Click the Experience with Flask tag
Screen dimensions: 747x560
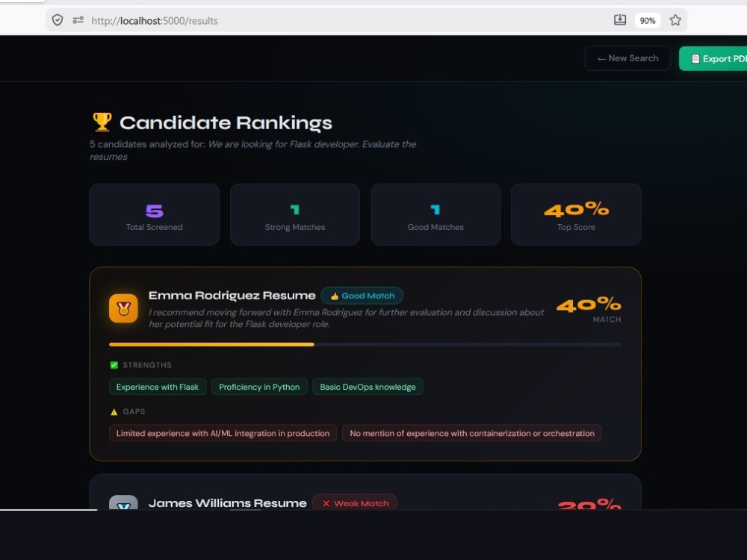pos(157,387)
